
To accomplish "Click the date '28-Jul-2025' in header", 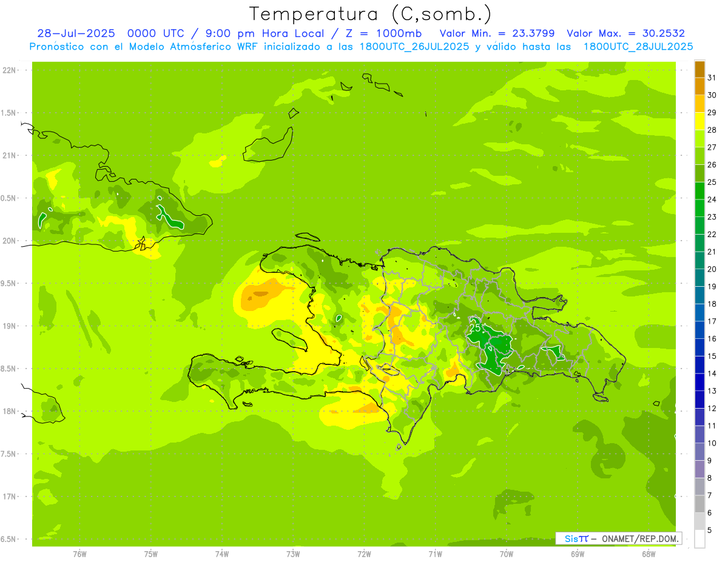I will [x=76, y=33].
